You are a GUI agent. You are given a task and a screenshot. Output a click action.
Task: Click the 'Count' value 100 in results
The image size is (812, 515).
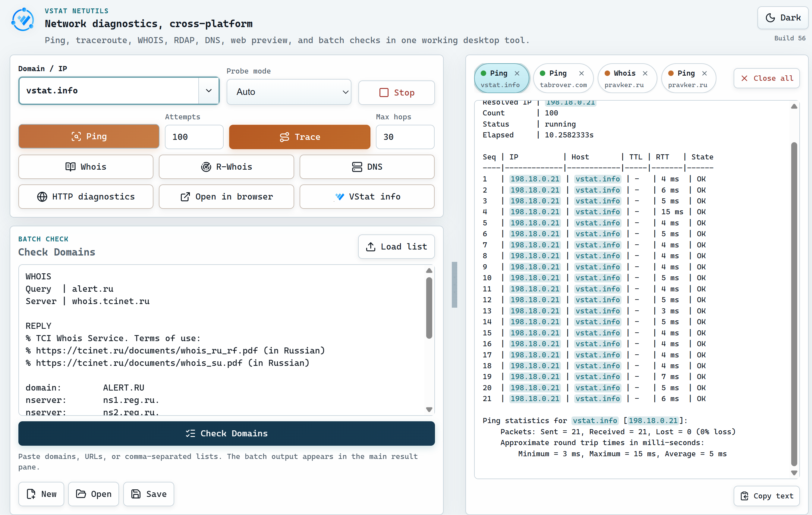coord(551,113)
